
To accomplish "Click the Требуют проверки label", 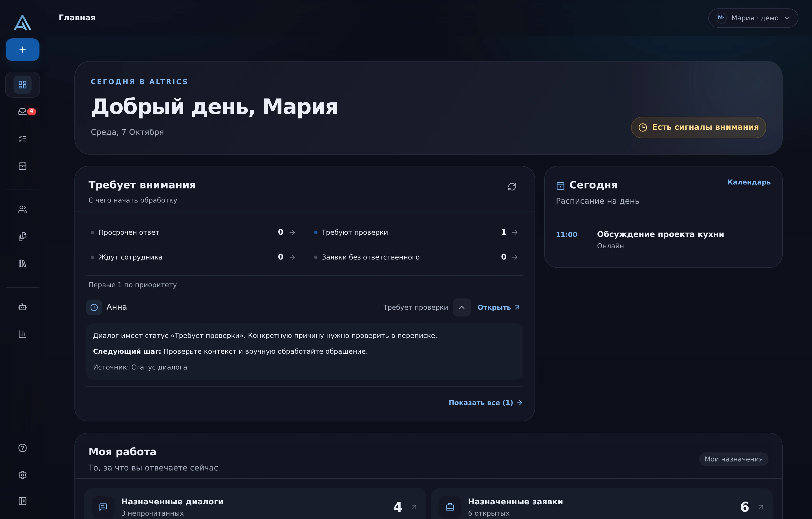I will point(355,232).
